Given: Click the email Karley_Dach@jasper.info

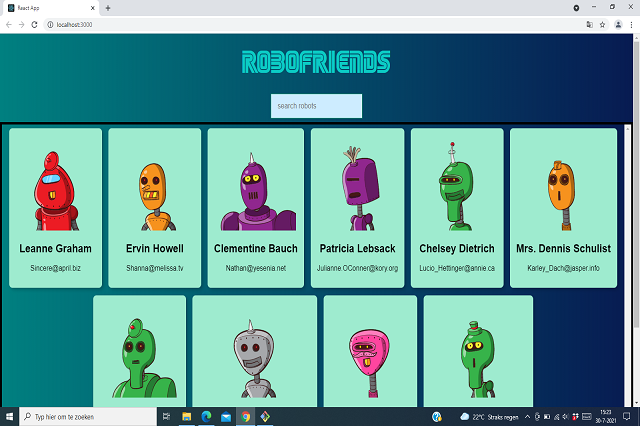Looking at the screenshot, I should (x=563, y=268).
